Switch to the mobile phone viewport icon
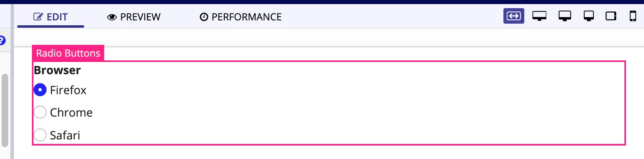Screen dimensions: 644x159 633,16
